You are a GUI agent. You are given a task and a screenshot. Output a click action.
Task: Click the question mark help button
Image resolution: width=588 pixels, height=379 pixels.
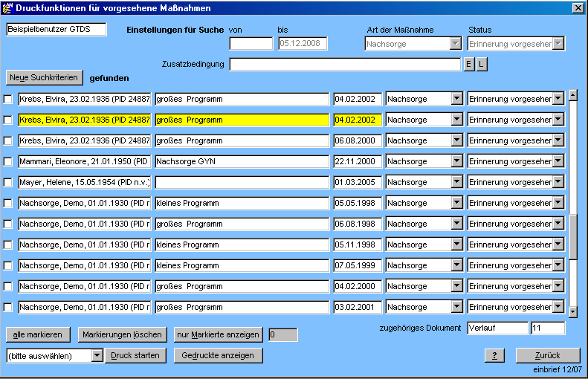tap(494, 355)
